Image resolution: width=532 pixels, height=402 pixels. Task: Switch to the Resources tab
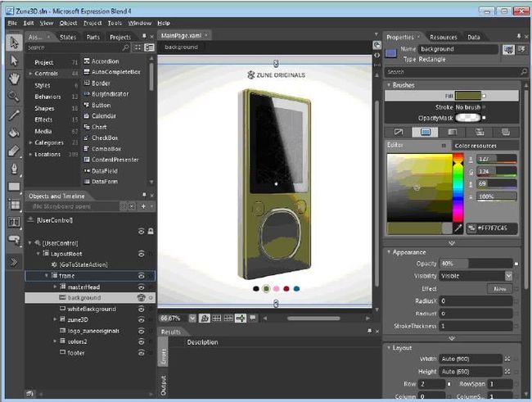coord(443,38)
